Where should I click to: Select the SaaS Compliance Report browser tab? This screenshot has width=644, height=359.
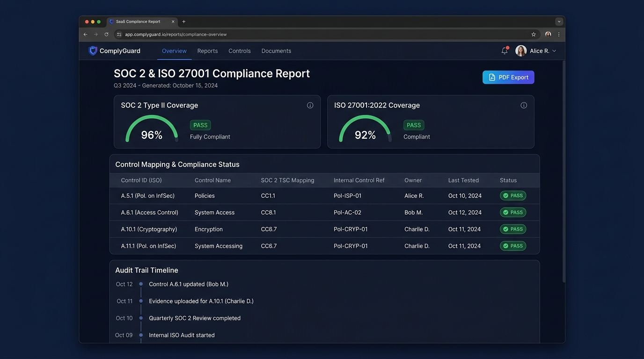pyautogui.click(x=142, y=22)
